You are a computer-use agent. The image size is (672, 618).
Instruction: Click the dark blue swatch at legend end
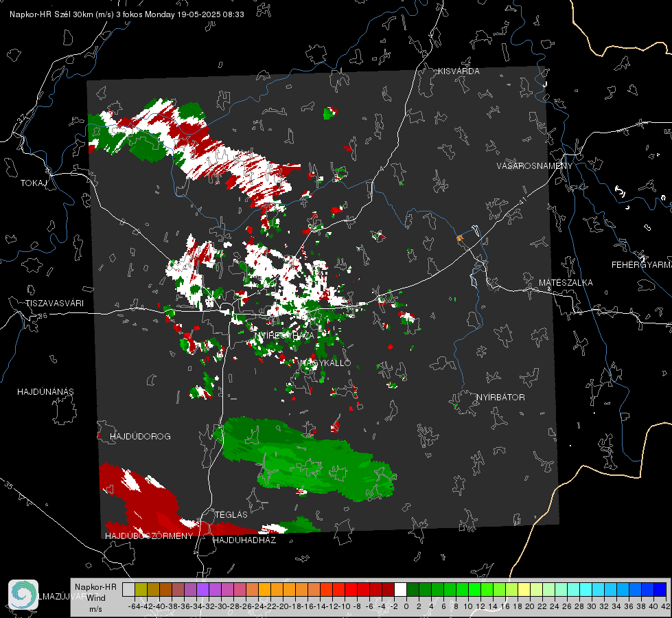(x=660, y=590)
